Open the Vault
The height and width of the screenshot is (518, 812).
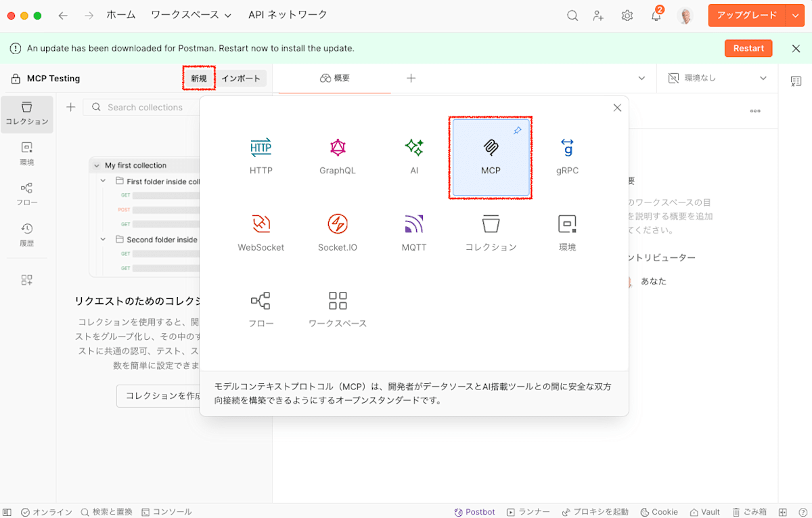(705, 512)
